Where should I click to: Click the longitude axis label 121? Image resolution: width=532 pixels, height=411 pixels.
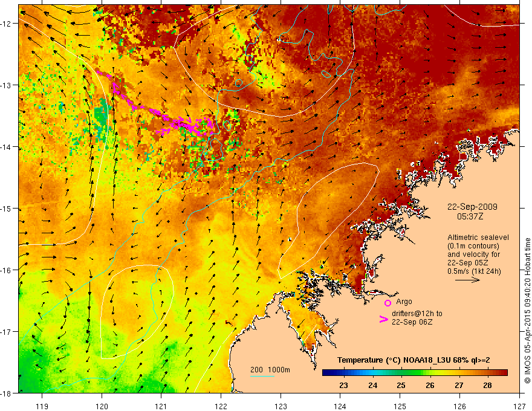[161, 406]
